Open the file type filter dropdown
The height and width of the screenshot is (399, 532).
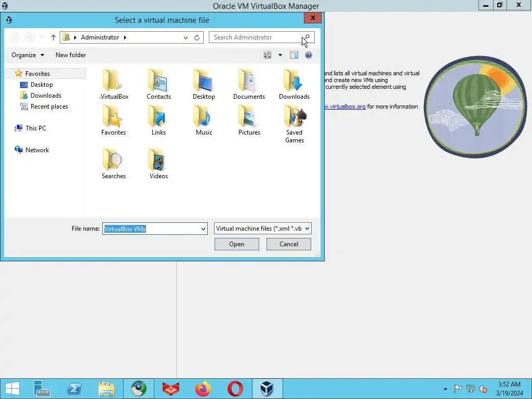[307, 229]
